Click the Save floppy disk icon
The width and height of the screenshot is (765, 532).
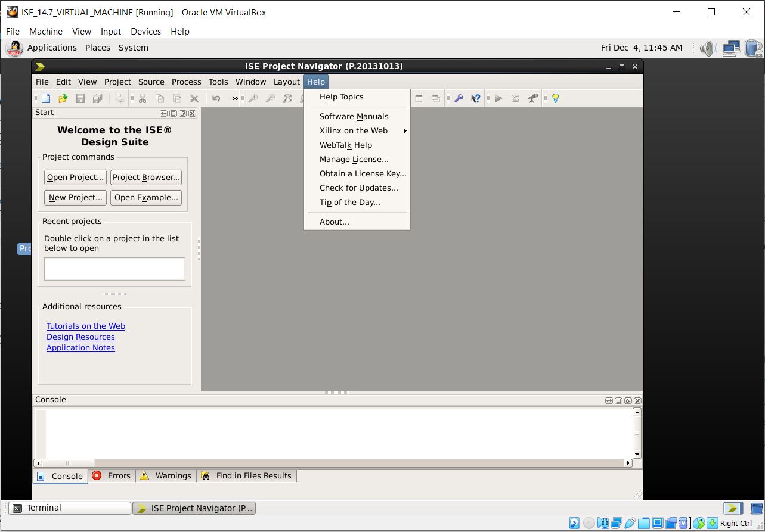(x=80, y=98)
